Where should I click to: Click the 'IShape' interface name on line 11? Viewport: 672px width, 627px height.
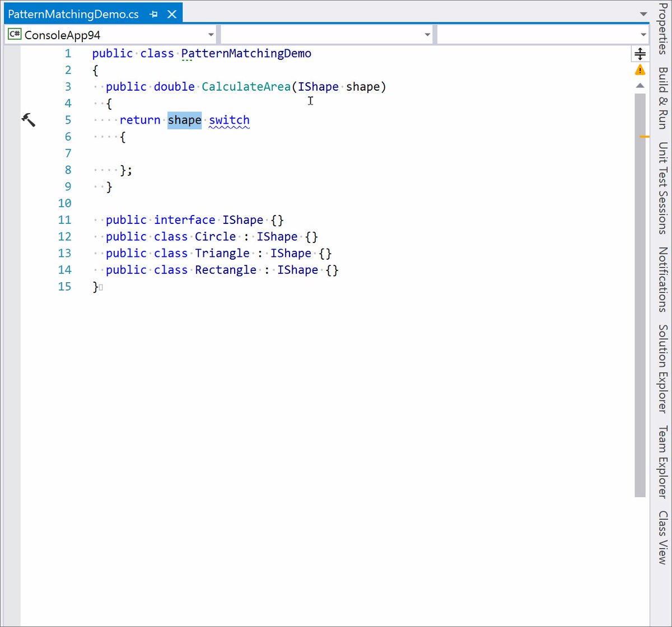point(243,220)
